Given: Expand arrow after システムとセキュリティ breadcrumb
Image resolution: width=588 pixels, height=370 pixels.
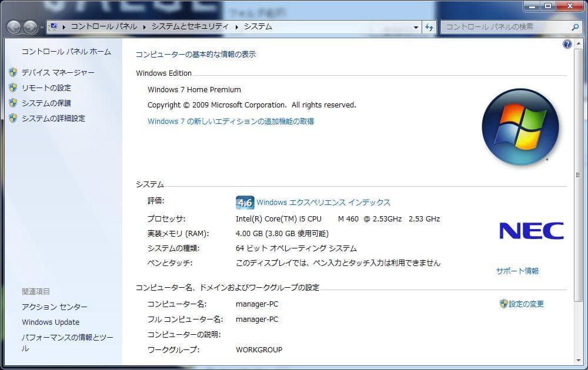Looking at the screenshot, I should pos(236,27).
